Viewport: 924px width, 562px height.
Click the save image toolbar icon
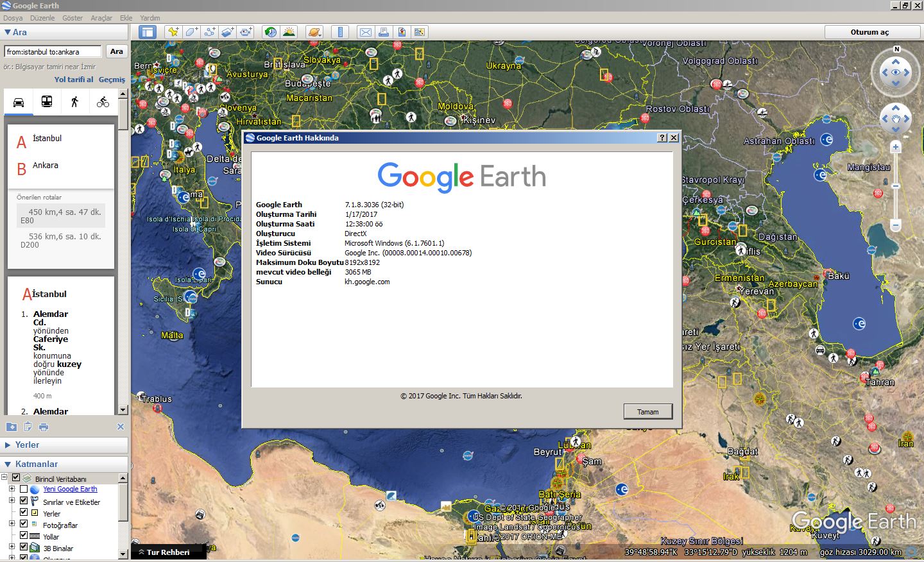420,32
